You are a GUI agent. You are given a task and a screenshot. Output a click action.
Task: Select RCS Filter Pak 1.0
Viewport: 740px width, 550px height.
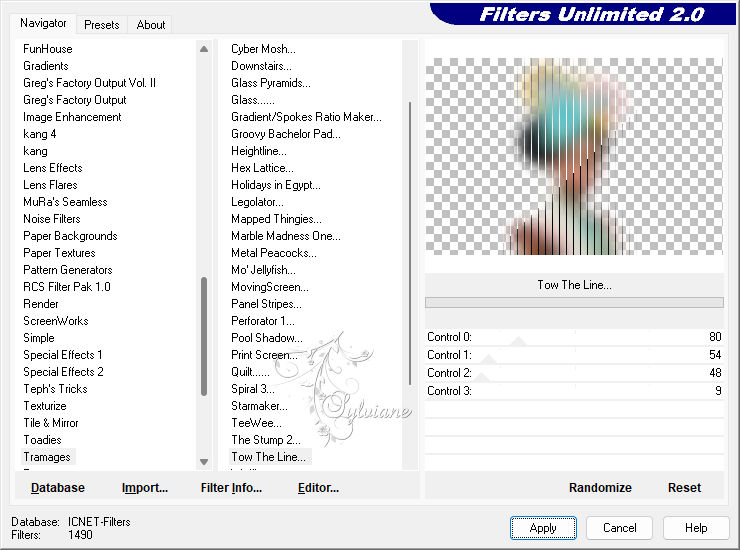[67, 287]
